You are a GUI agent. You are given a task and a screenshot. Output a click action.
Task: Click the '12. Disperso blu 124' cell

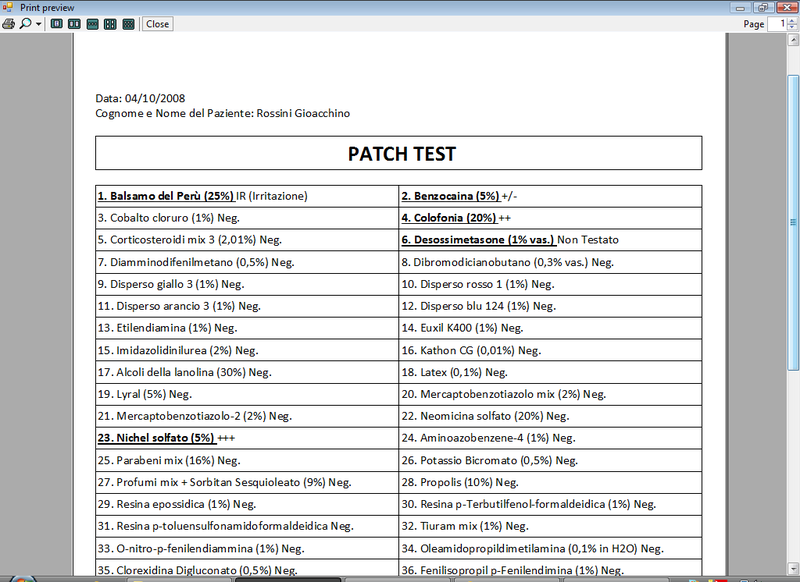tap(551, 306)
